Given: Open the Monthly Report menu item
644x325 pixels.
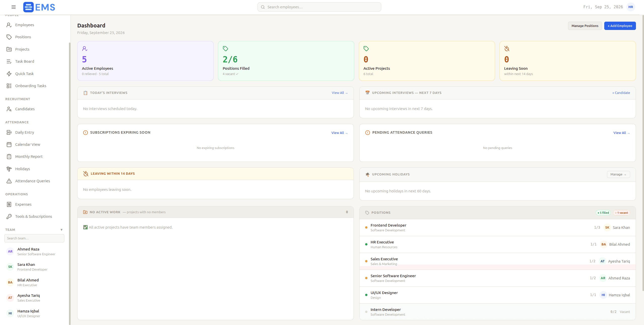Looking at the screenshot, I should click(34, 157).
